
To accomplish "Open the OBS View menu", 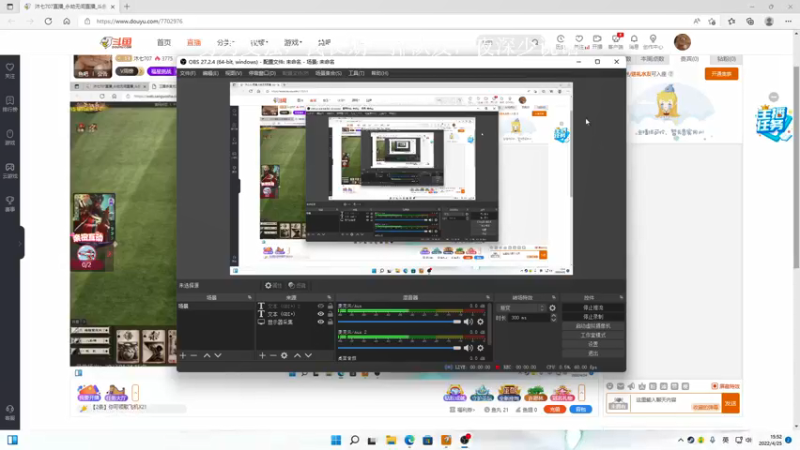I will (x=234, y=73).
